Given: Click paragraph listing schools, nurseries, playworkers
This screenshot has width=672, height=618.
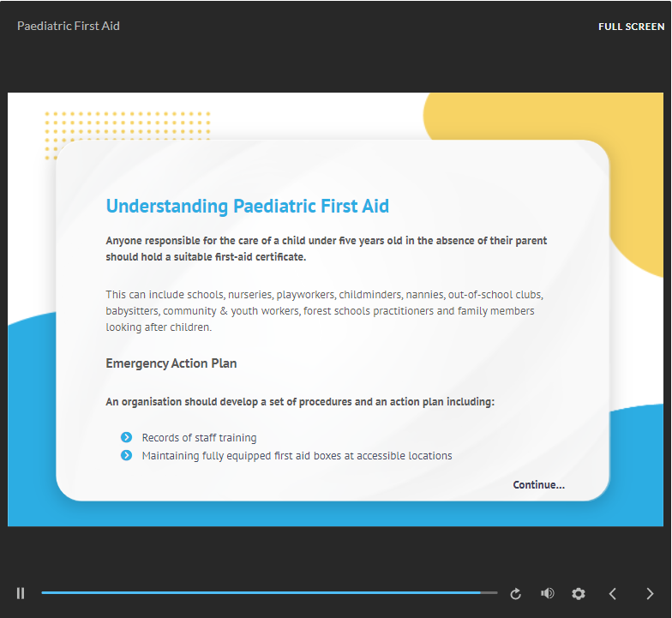Looking at the screenshot, I should (x=324, y=310).
